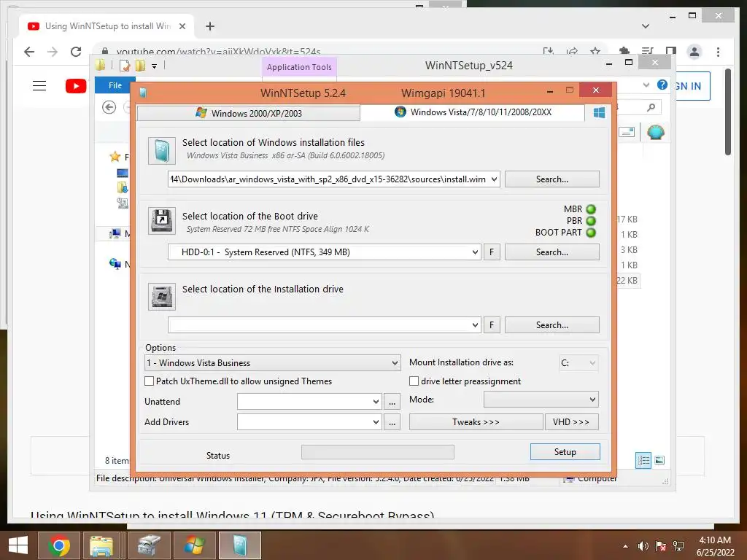This screenshot has width=747, height=560.
Task: Click the PBR green status indicator
Action: point(591,221)
